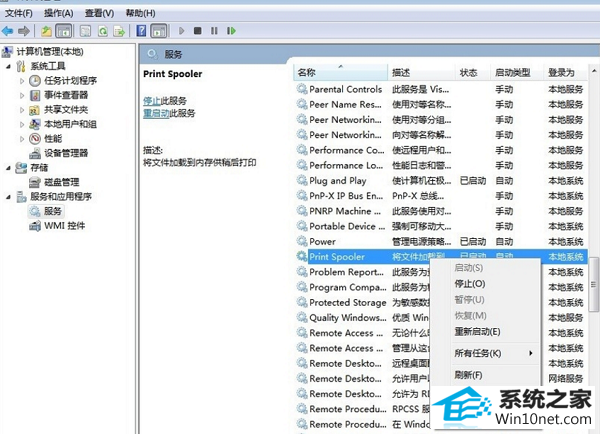This screenshot has width=600, height=434.
Task: Sort by the 登录为 column header
Action: point(565,72)
